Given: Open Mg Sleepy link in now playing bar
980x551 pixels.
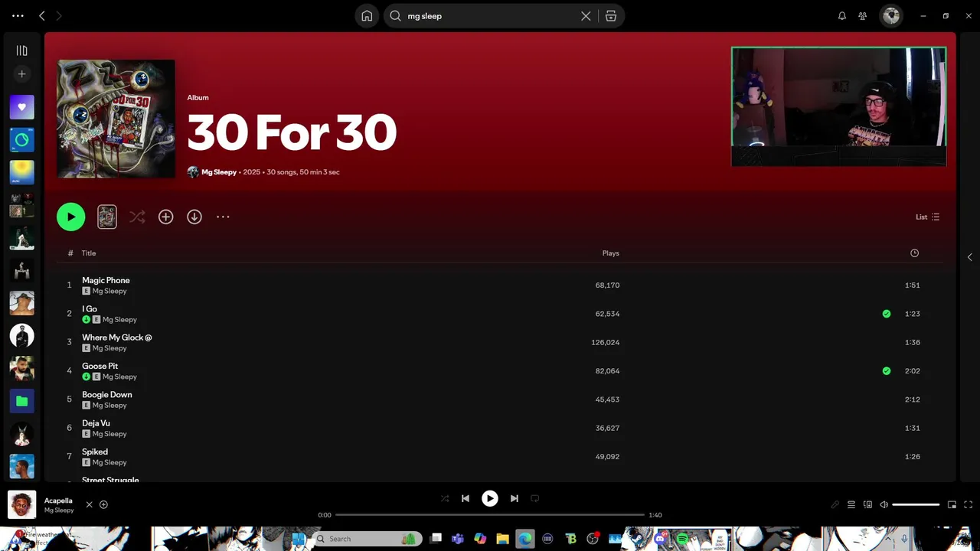Looking at the screenshot, I should tap(59, 510).
